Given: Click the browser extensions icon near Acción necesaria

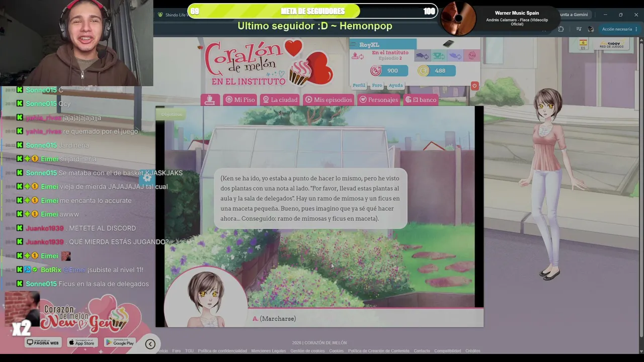Looking at the screenshot, I should point(561,29).
